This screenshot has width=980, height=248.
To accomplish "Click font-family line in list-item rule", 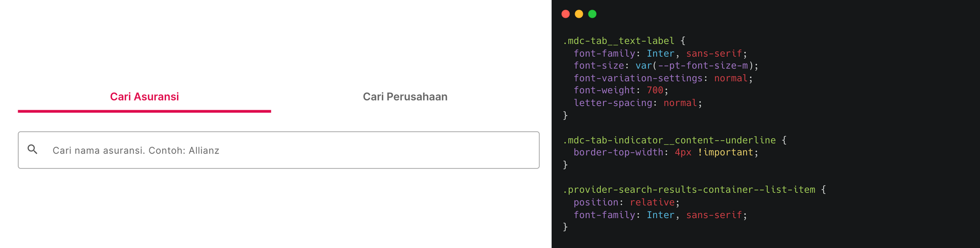I will pos(661,215).
